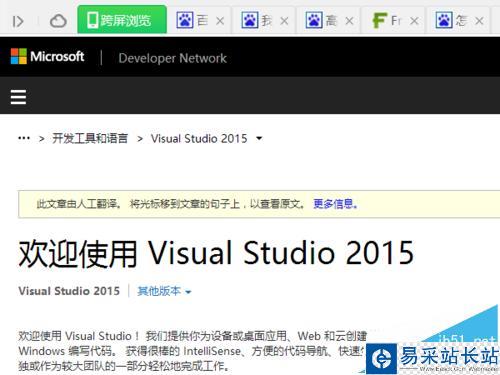Expand the breadcrumb ellipsis

point(24,138)
